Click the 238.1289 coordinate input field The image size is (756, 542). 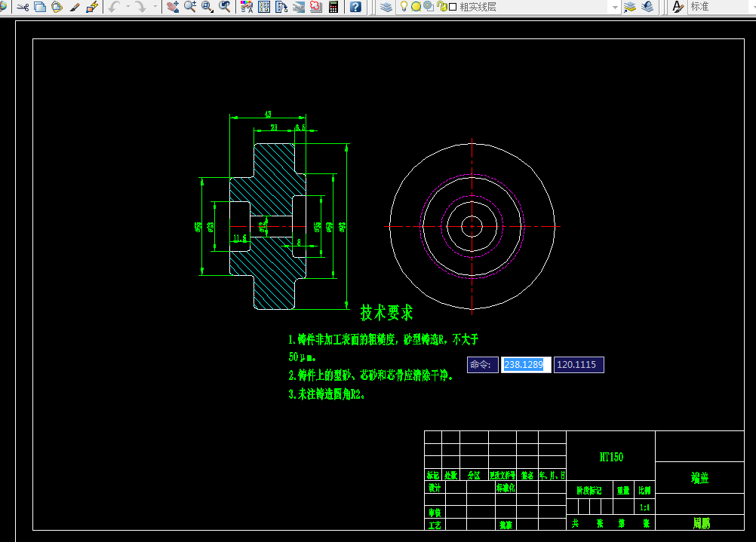click(x=526, y=365)
